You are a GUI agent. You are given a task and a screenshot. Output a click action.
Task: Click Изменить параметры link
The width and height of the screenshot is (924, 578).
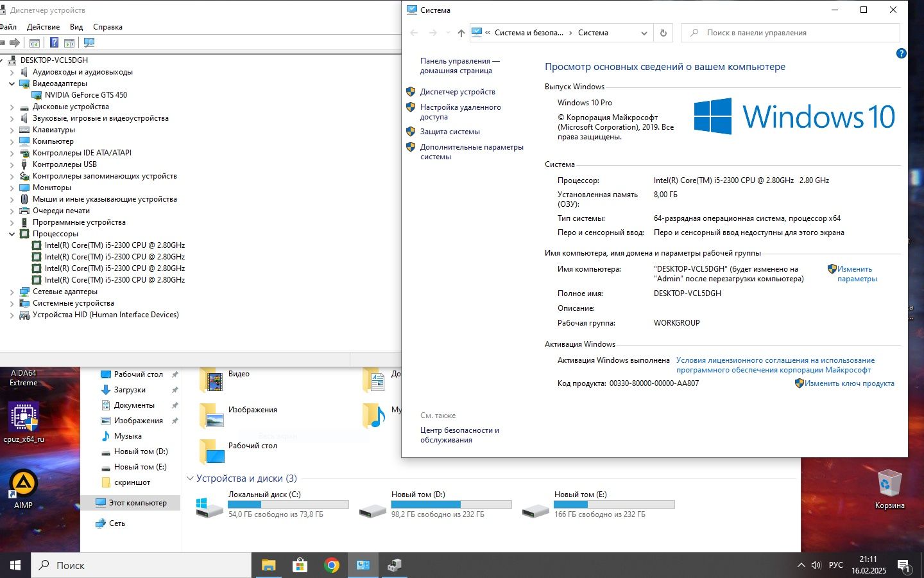coord(857,274)
